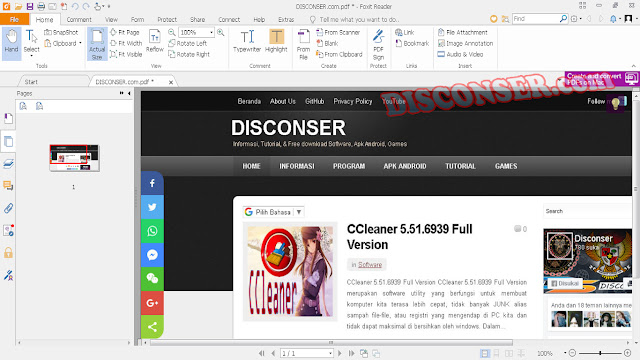Open the Security lock panel
Screen dimensions: 640x360
click(8, 253)
